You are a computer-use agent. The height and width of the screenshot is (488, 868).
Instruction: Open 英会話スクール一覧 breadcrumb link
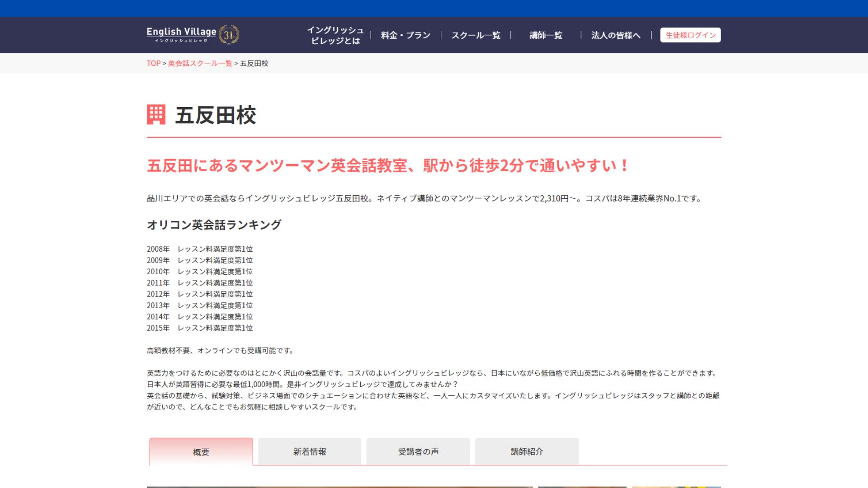pyautogui.click(x=200, y=63)
